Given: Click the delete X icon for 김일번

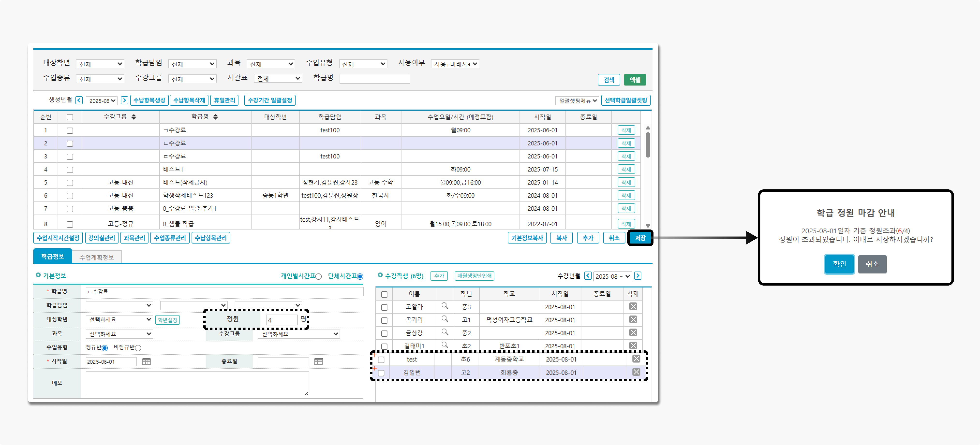Looking at the screenshot, I should (636, 372).
